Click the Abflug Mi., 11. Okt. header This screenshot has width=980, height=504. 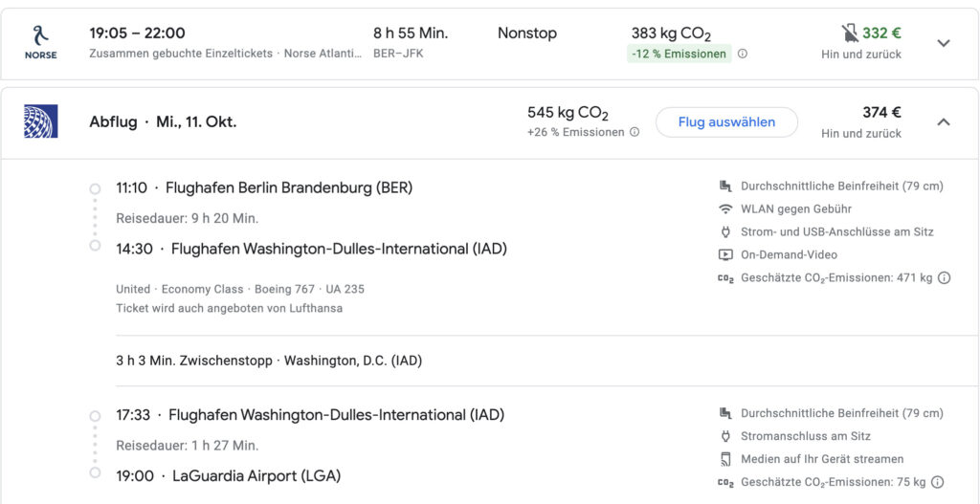(x=163, y=121)
